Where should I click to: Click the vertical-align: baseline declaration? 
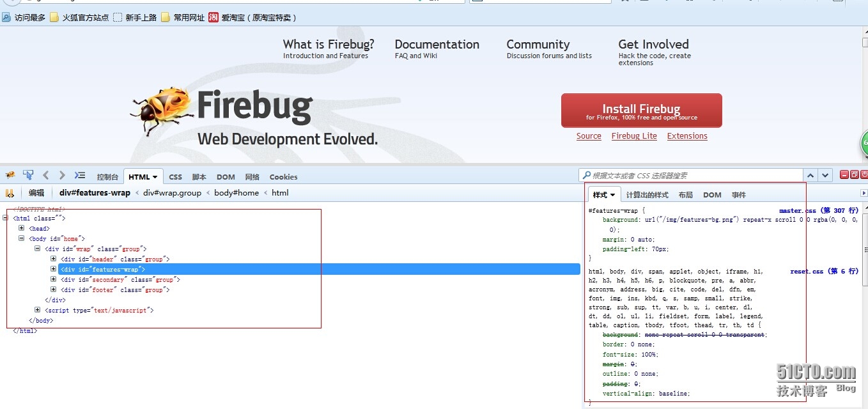(x=646, y=394)
